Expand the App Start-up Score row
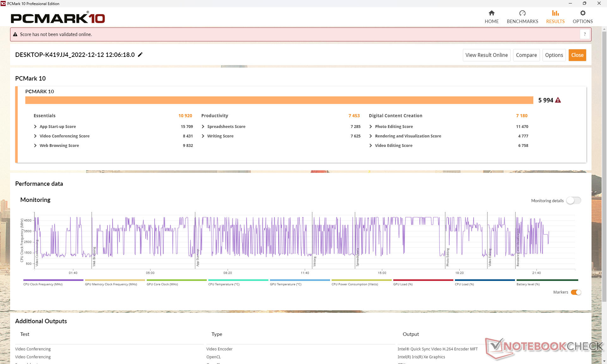Image resolution: width=607 pixels, height=364 pixels. pos(35,127)
